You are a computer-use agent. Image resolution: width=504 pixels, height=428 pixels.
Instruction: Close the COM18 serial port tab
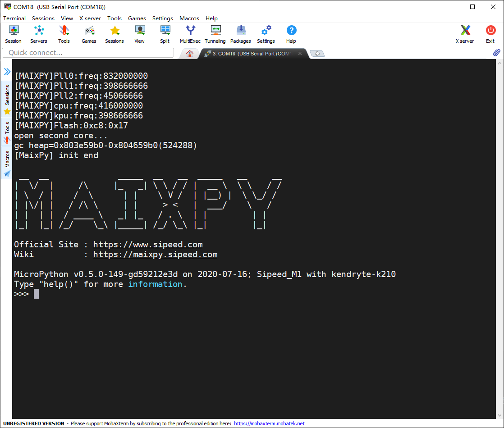[300, 53]
